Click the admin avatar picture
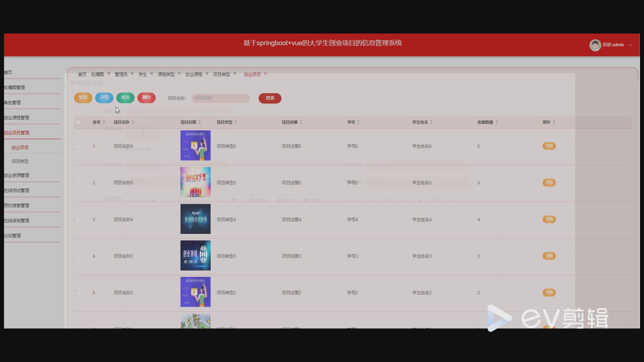This screenshot has height=362, width=644. [x=595, y=45]
